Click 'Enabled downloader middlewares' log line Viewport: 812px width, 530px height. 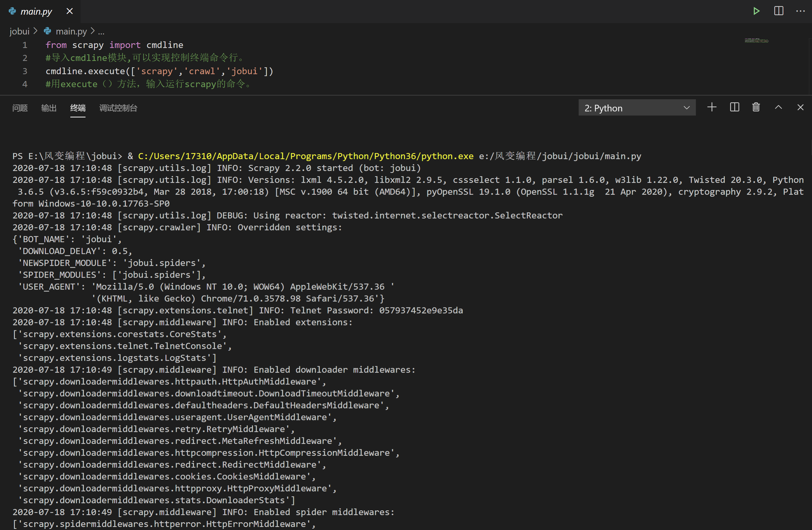tap(214, 370)
